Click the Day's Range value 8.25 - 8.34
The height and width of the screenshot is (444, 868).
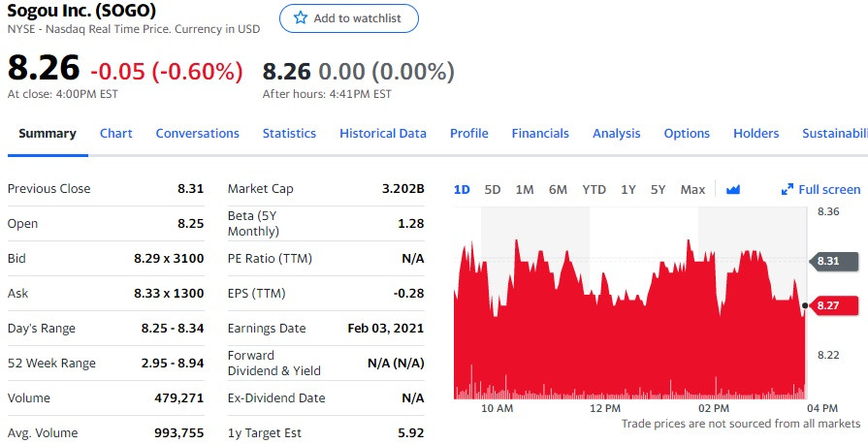(173, 329)
